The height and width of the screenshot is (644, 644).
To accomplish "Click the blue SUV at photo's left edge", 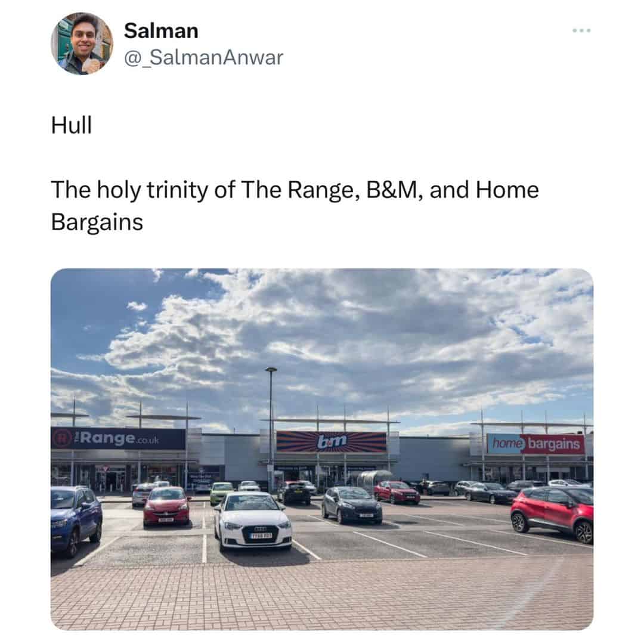I will coord(75,520).
